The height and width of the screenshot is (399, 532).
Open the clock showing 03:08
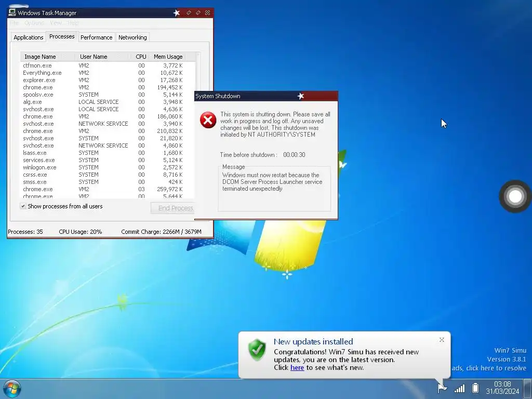tap(502, 388)
